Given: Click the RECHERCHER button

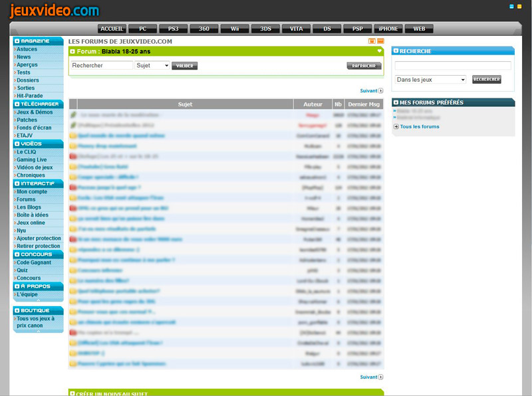Looking at the screenshot, I should tap(487, 79).
